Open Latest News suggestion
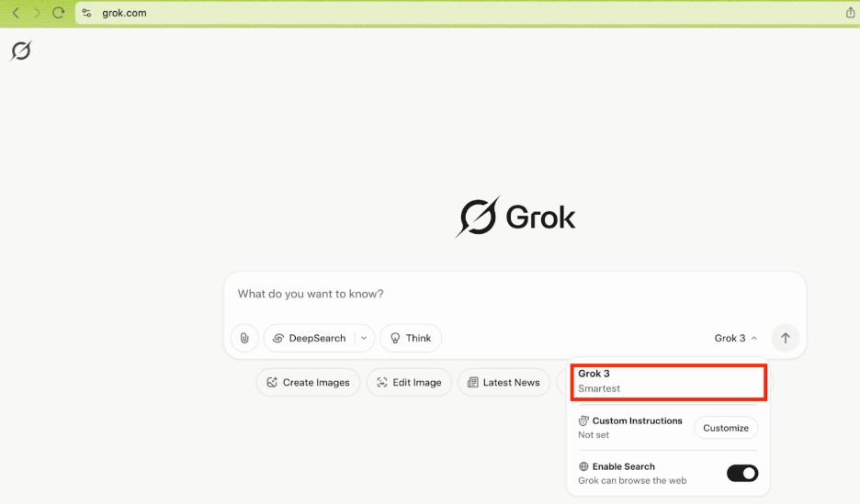 click(x=503, y=382)
